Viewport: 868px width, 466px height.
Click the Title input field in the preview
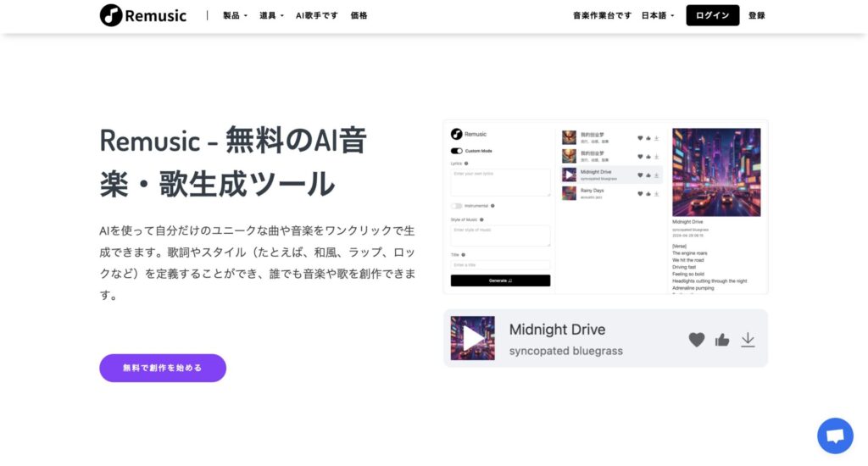click(x=500, y=265)
